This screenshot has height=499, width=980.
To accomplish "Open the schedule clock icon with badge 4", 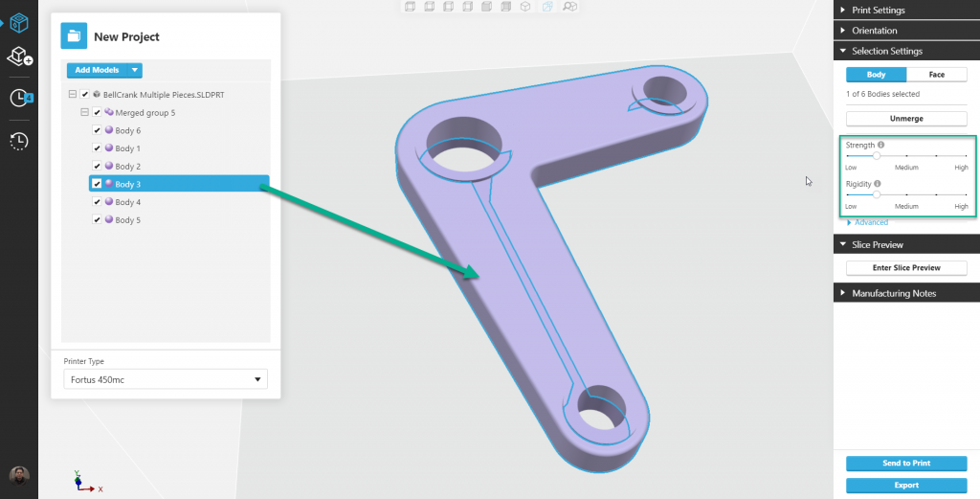I will point(19,98).
